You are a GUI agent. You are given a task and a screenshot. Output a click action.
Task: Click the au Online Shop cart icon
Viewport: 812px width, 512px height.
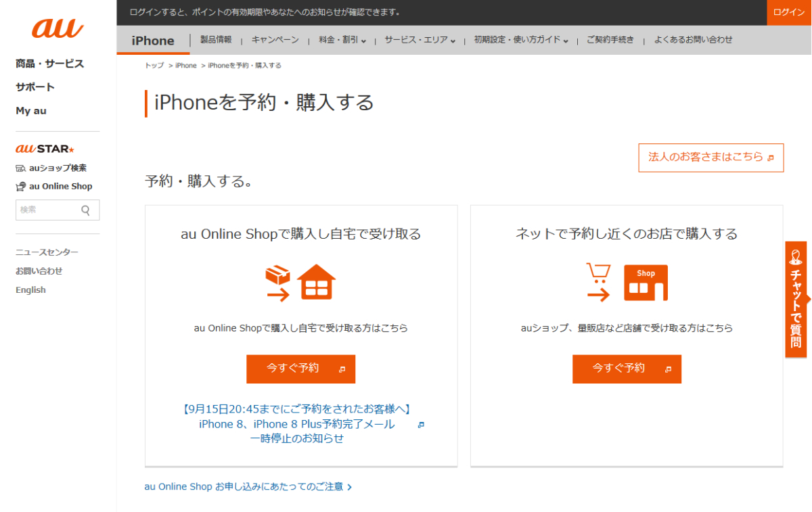pyautogui.click(x=21, y=187)
